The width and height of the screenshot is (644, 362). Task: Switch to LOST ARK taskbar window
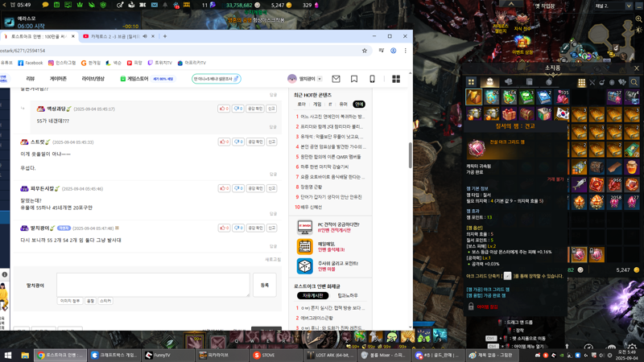[x=329, y=356]
